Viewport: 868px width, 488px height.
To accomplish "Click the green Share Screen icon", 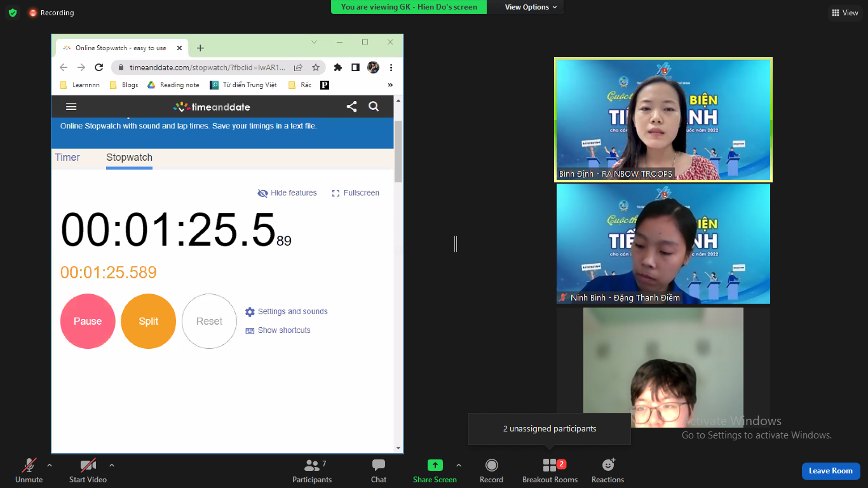I will click(435, 465).
